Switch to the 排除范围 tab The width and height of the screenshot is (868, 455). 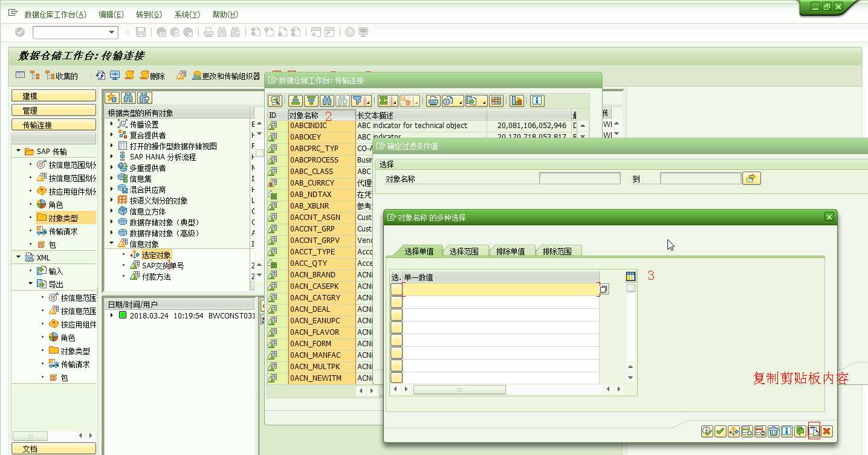coord(557,251)
